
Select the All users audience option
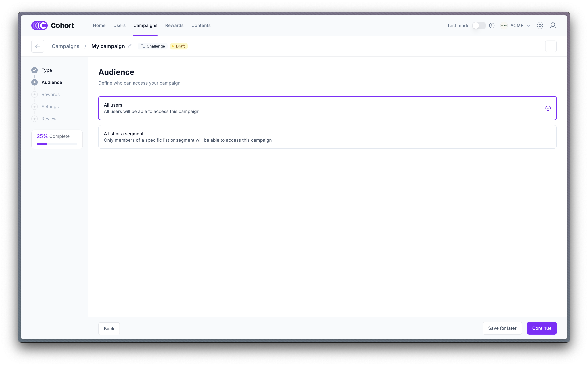tap(327, 108)
